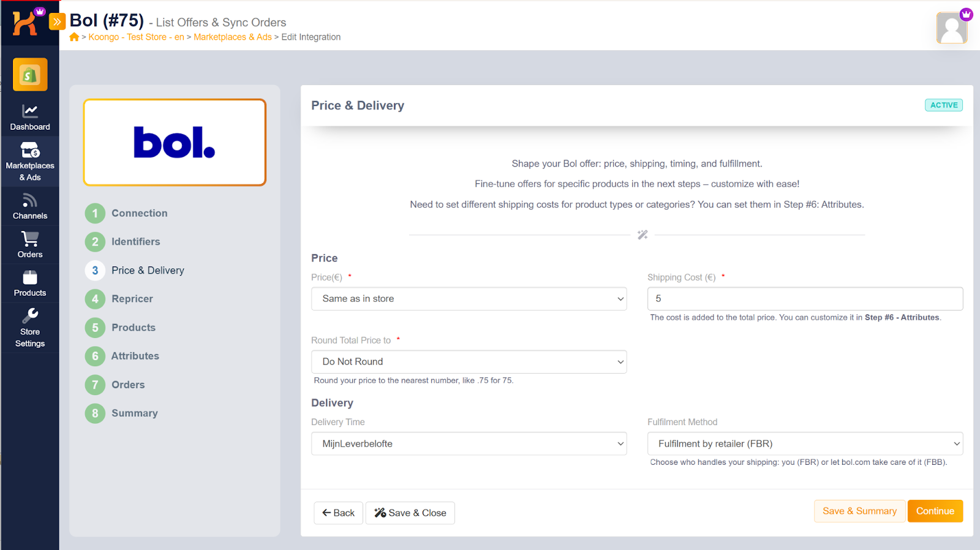Open the user profile avatar
The height and width of the screenshot is (550, 980).
952,28
